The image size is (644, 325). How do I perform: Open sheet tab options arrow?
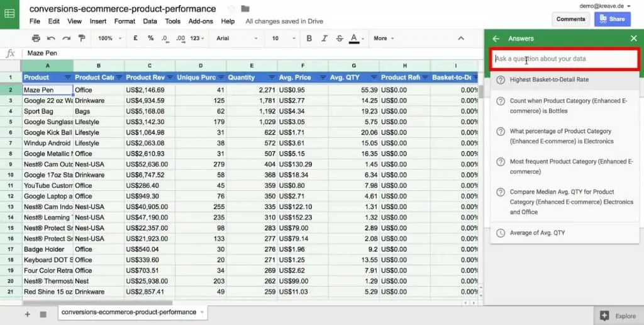(x=202, y=312)
